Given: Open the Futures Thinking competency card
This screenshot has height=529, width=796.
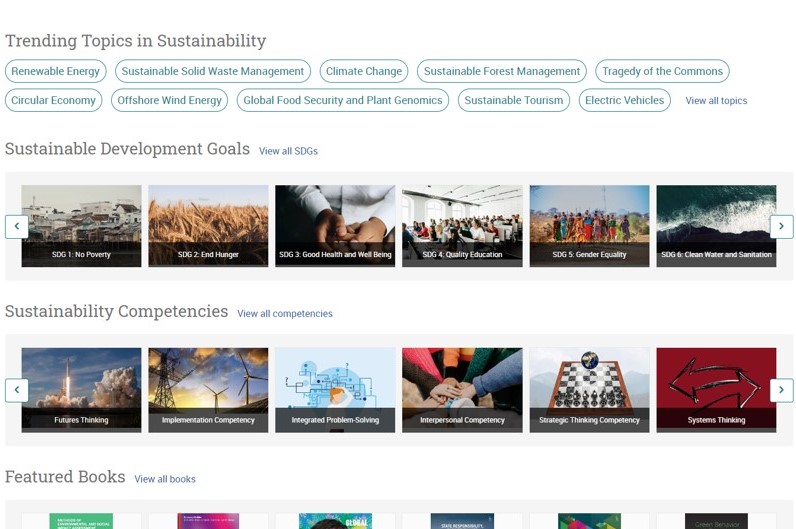Looking at the screenshot, I should [81, 389].
